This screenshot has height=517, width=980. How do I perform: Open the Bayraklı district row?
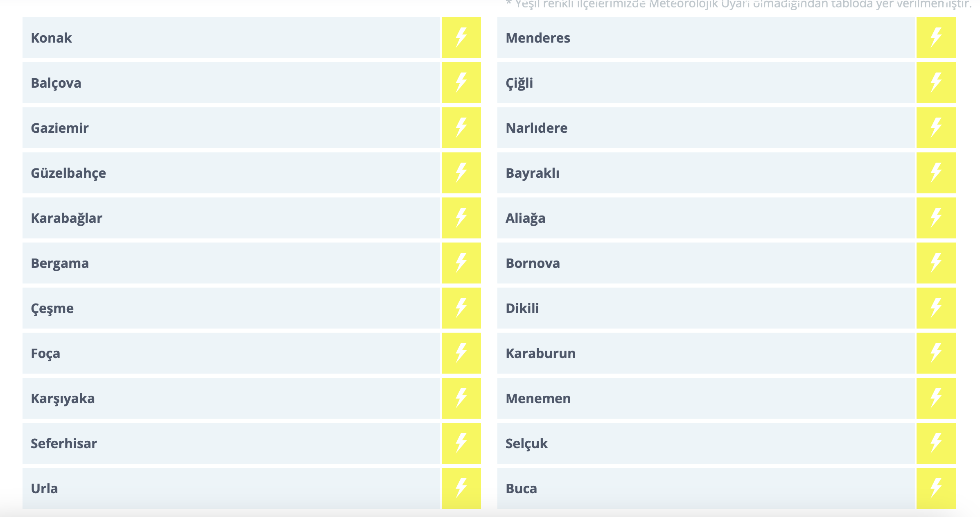(532, 173)
